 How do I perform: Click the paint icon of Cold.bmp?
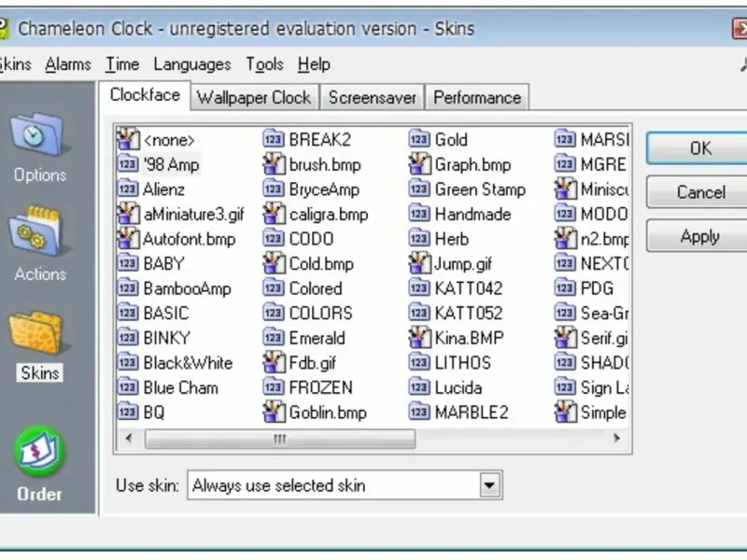point(274,263)
